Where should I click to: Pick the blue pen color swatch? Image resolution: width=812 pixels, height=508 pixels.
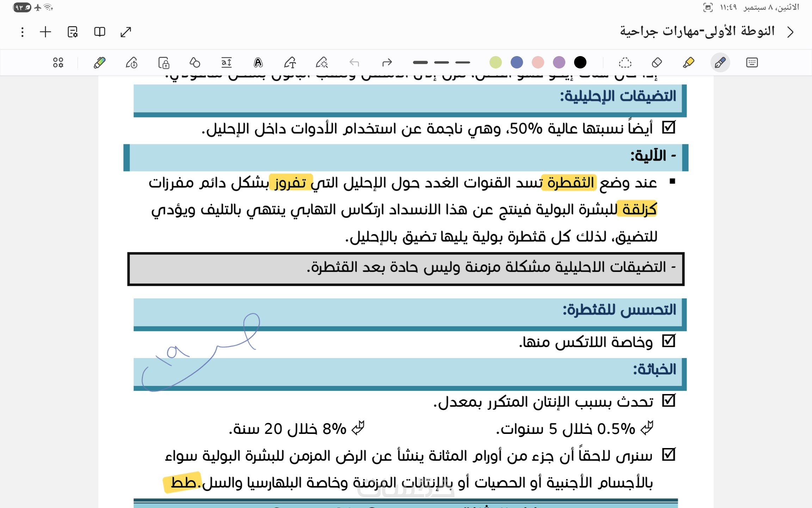point(517,62)
